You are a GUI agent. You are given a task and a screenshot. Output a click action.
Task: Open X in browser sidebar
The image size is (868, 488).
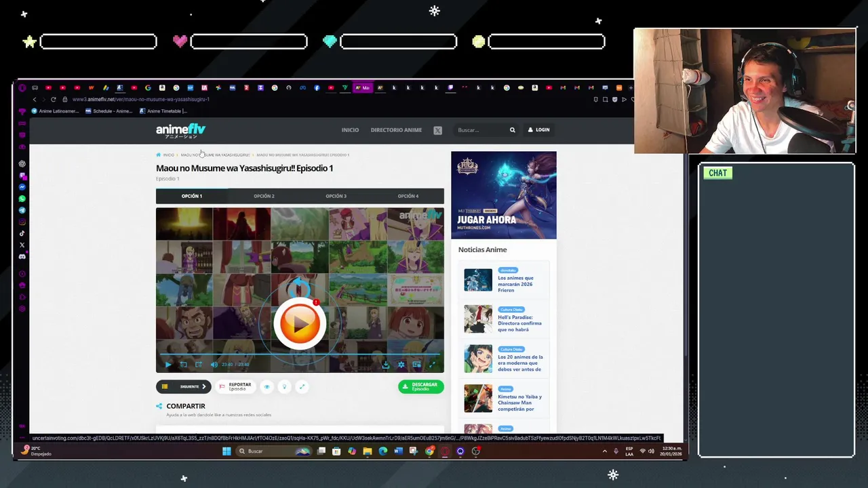click(x=22, y=245)
